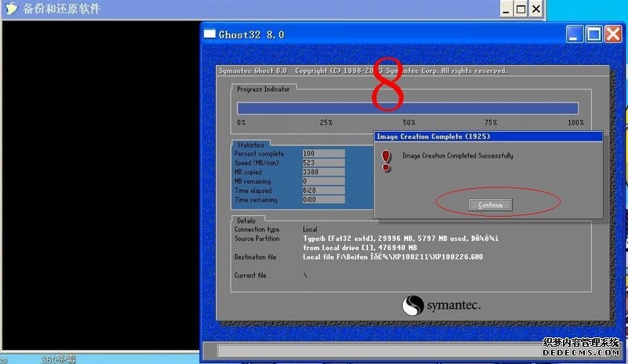Maximize the 备份和还原软件 window
This screenshot has height=364, width=628.
[x=521, y=9]
